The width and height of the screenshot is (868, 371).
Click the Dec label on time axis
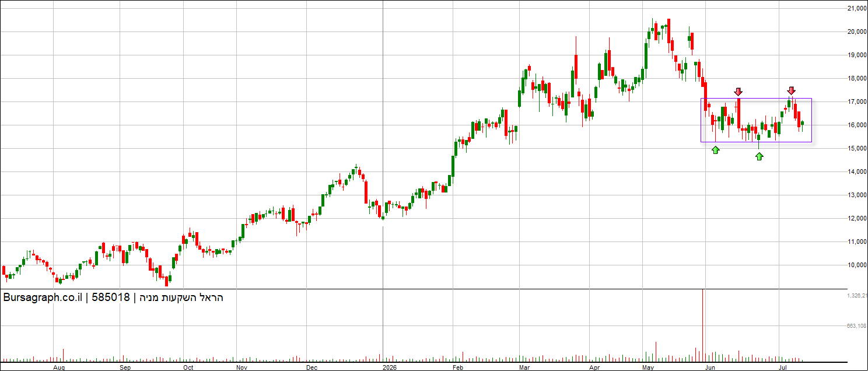(311, 368)
